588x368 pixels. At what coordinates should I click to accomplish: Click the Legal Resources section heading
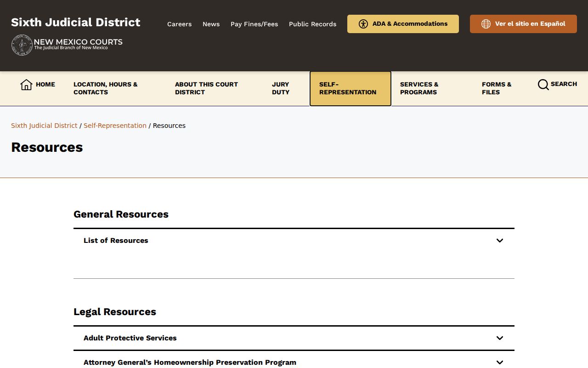[x=115, y=312]
